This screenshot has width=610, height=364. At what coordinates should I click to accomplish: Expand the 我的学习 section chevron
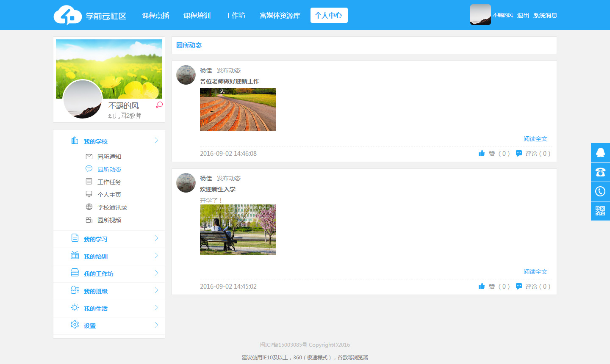click(x=156, y=238)
